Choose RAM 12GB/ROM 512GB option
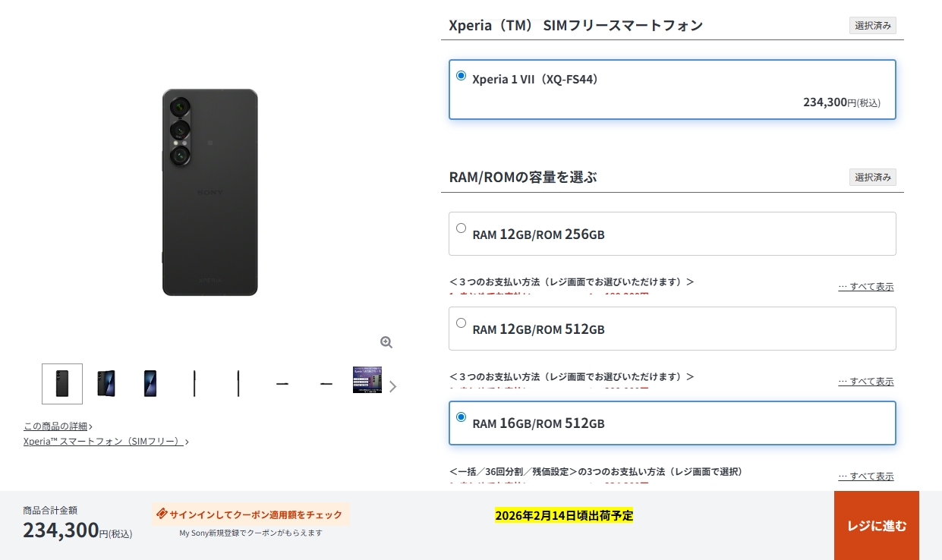942x560 pixels. click(x=673, y=329)
